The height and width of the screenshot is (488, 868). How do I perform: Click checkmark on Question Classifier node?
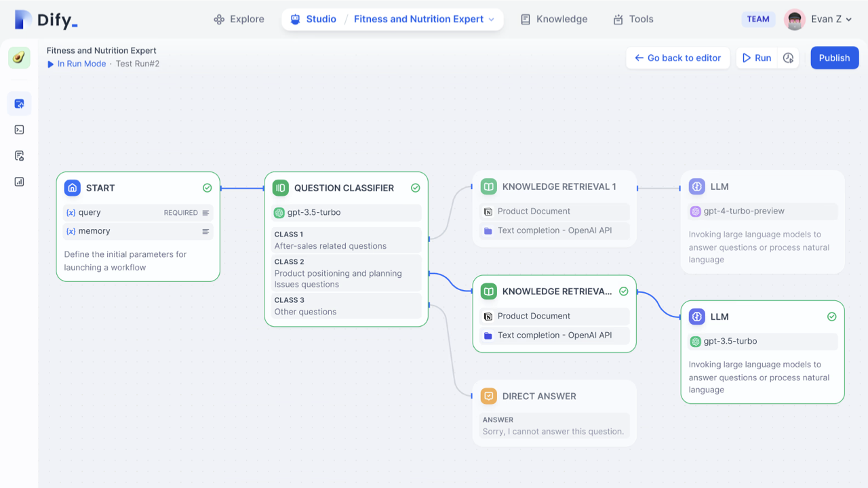coord(416,188)
